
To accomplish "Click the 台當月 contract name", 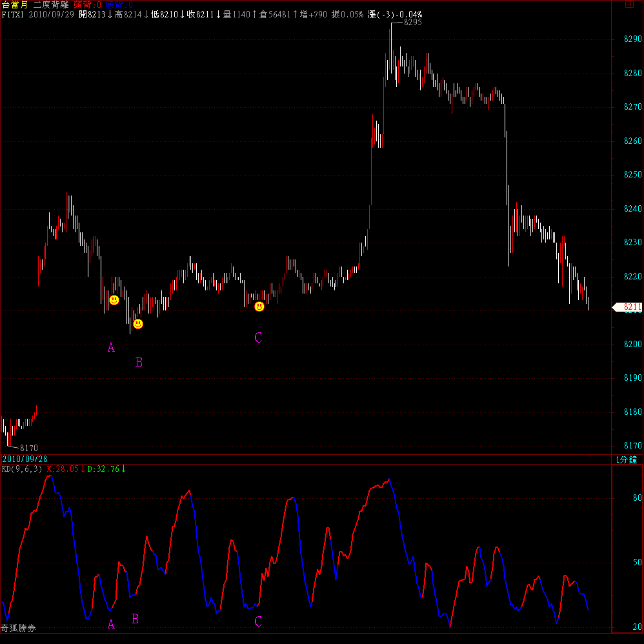I will click(15, 5).
